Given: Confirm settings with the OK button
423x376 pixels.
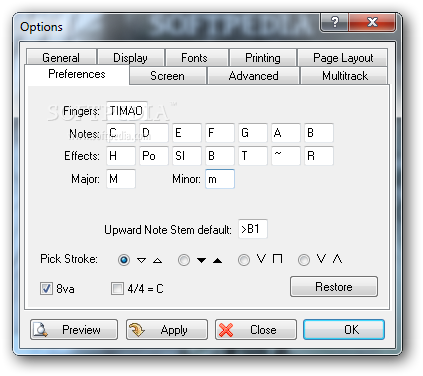Looking at the screenshot, I should click(344, 330).
